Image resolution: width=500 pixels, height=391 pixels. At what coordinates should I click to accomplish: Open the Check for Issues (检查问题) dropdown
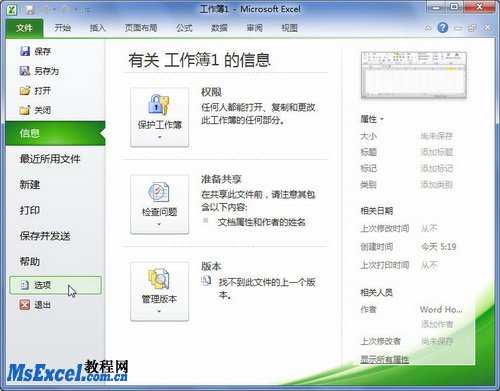pos(160,204)
